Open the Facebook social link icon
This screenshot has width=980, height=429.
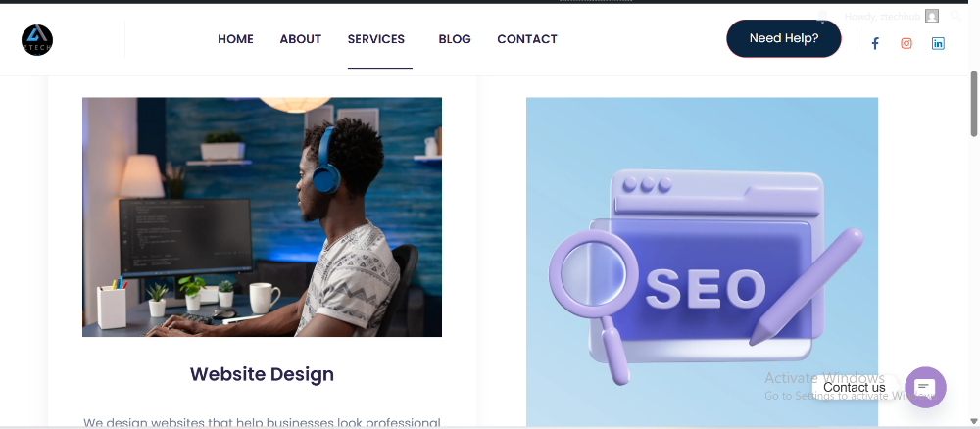tap(875, 43)
